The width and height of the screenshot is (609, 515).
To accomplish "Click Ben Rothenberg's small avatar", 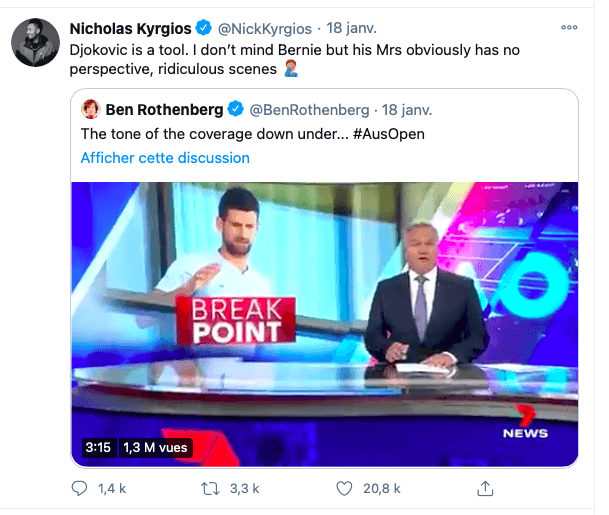I will pyautogui.click(x=90, y=108).
